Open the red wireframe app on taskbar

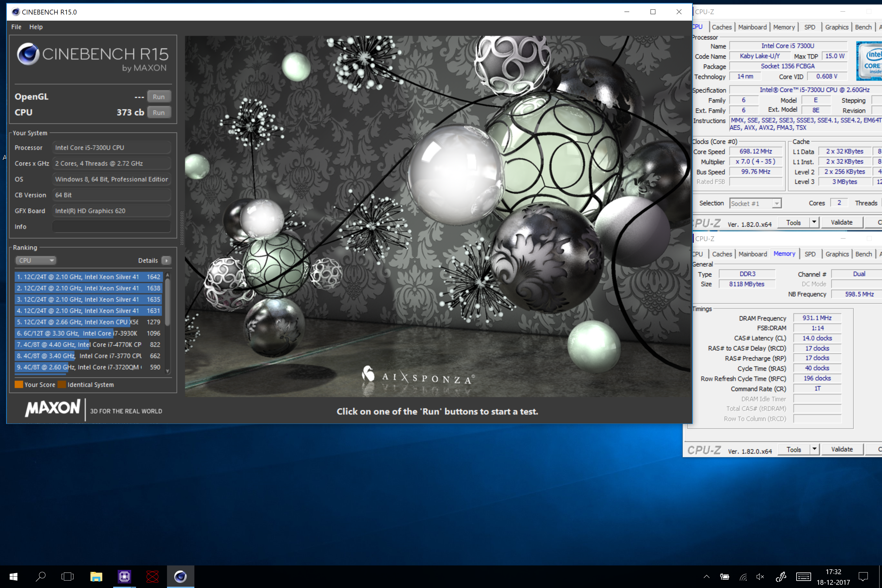152,576
